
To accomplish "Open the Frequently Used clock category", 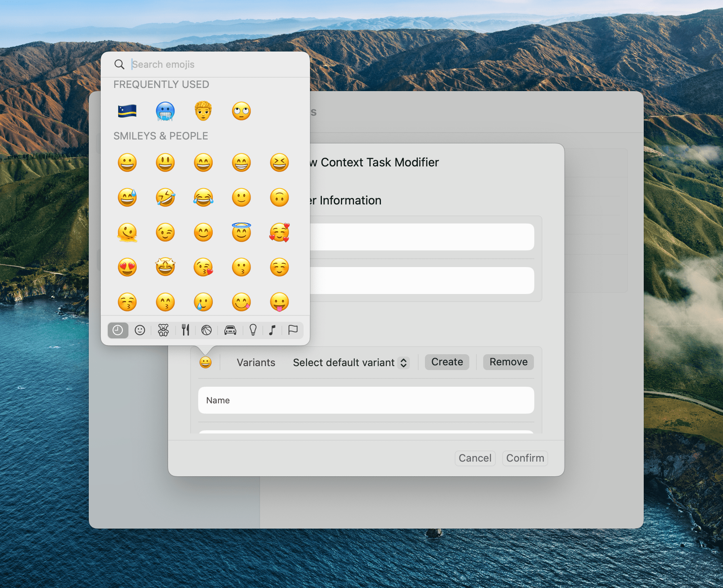I will [x=118, y=330].
